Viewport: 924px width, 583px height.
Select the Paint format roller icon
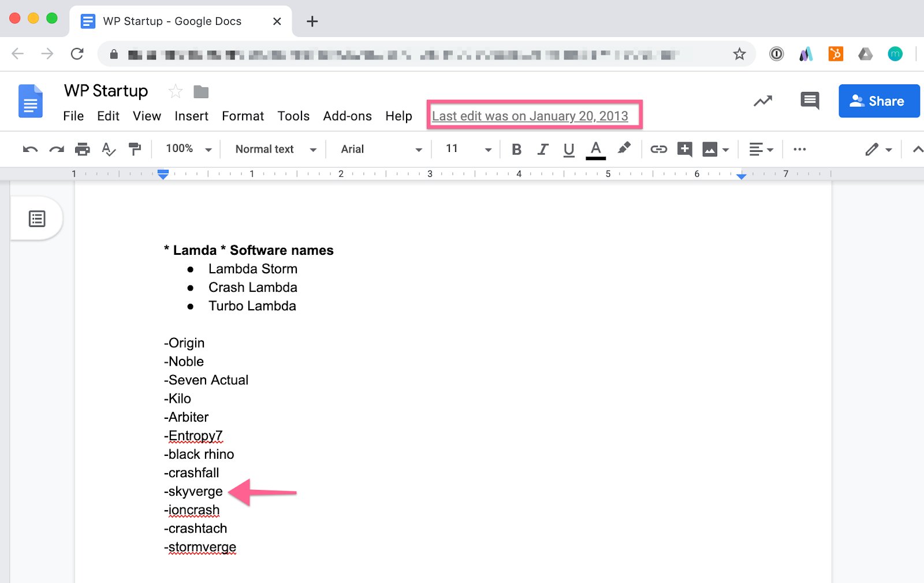tap(135, 150)
